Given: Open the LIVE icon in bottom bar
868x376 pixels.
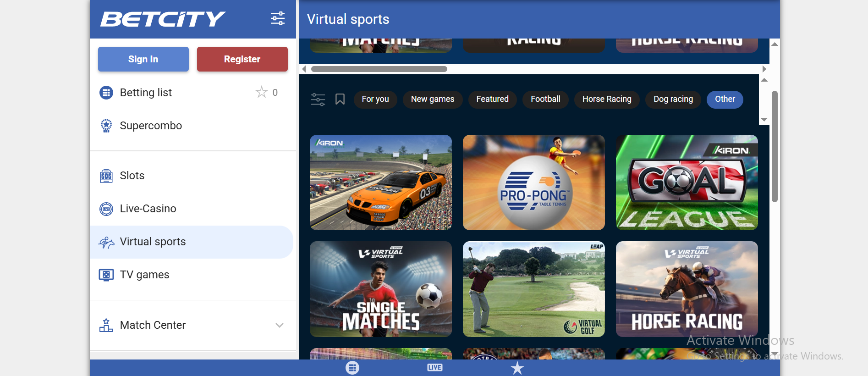Looking at the screenshot, I should pos(435,368).
